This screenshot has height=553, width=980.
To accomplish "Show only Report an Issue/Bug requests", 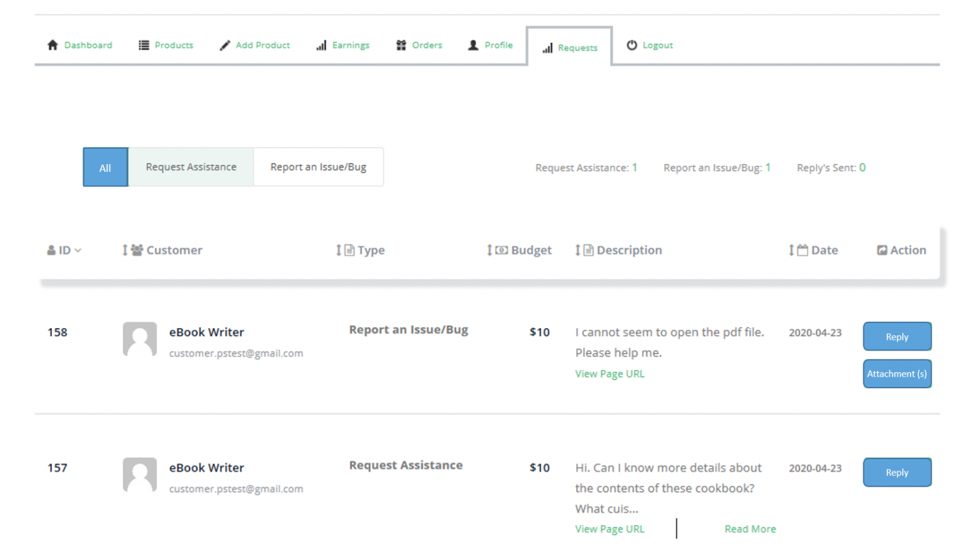I will [x=318, y=167].
